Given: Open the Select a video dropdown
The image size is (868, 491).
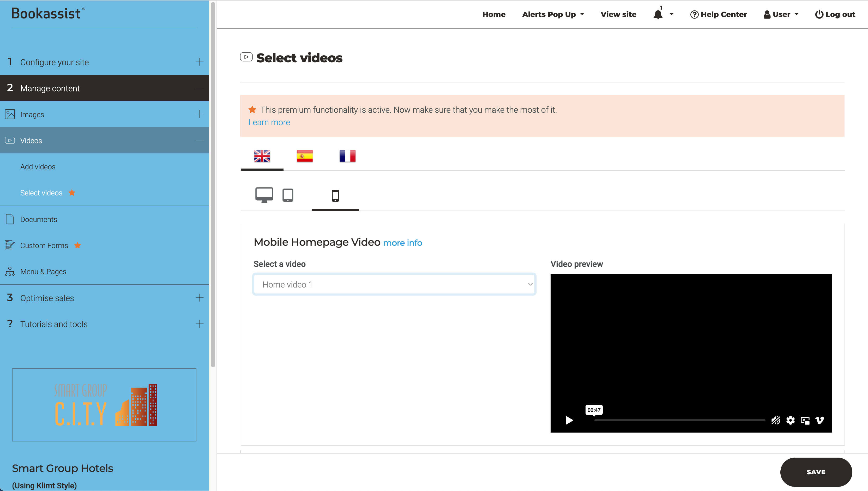Looking at the screenshot, I should [394, 284].
